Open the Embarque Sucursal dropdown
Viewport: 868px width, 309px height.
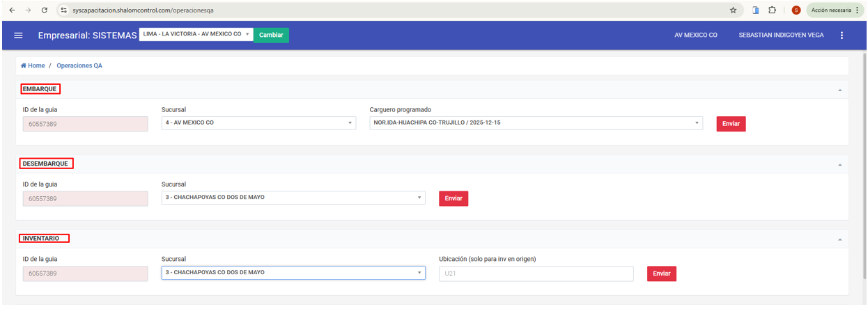[x=258, y=123]
